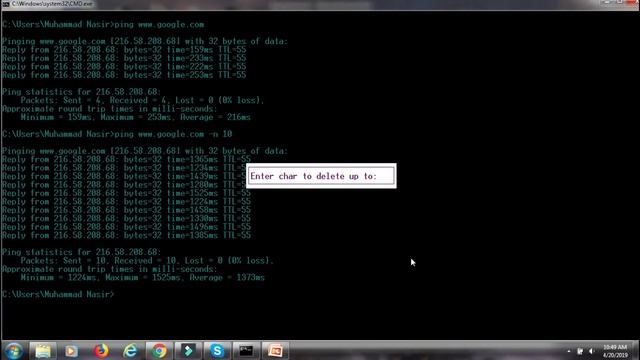Open Internet Explorer from the taskbar
This screenshot has width=640, height=360.
(x=130, y=351)
